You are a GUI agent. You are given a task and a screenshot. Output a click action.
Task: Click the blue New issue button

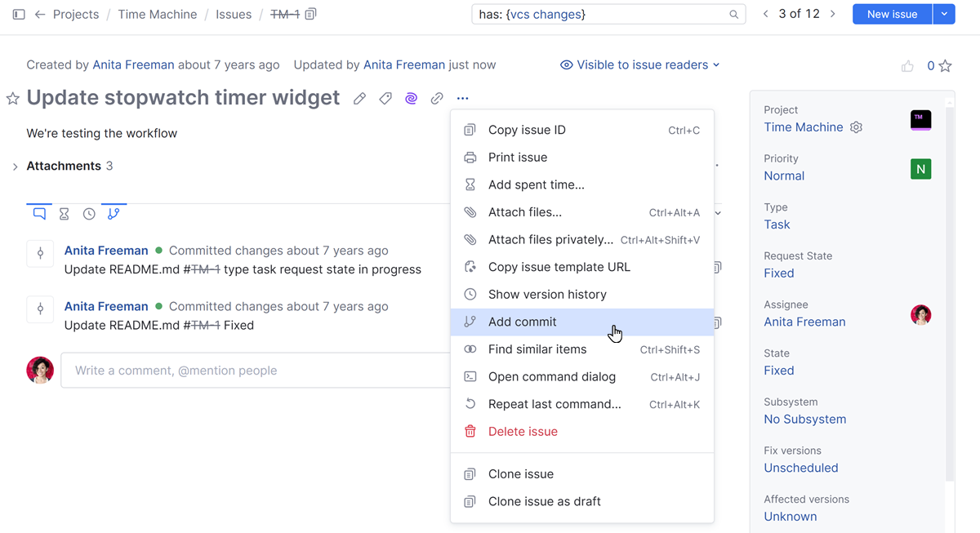892,14
